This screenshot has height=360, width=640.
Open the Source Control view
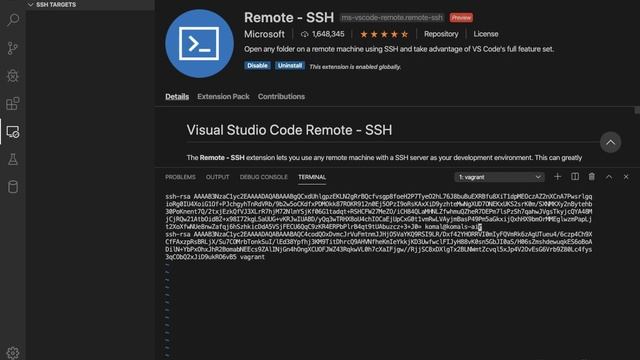pos(13,48)
